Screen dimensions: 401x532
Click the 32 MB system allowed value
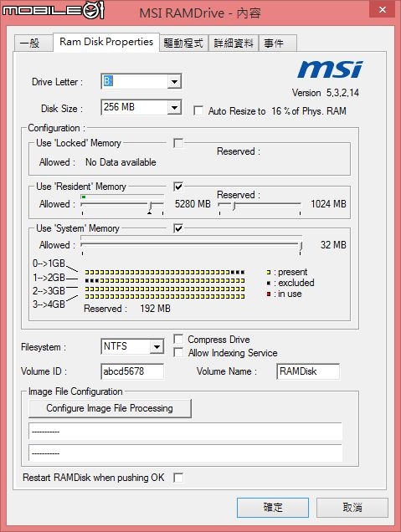[333, 245]
